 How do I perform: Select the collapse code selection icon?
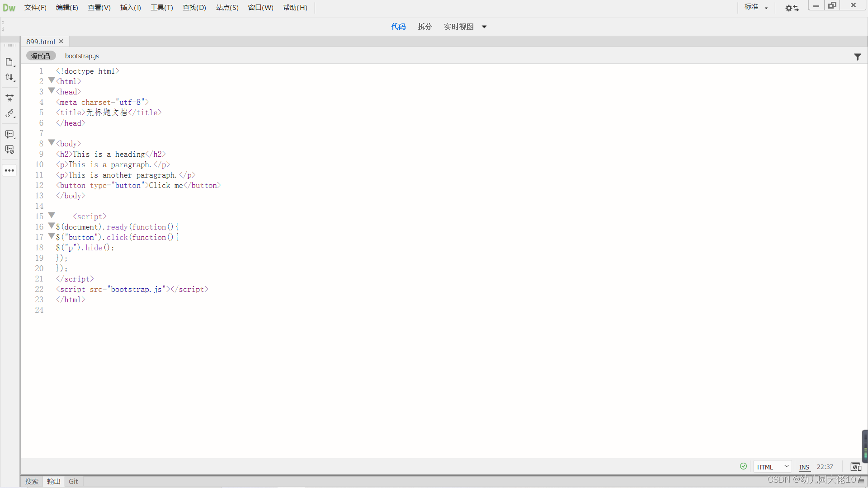pos(9,98)
